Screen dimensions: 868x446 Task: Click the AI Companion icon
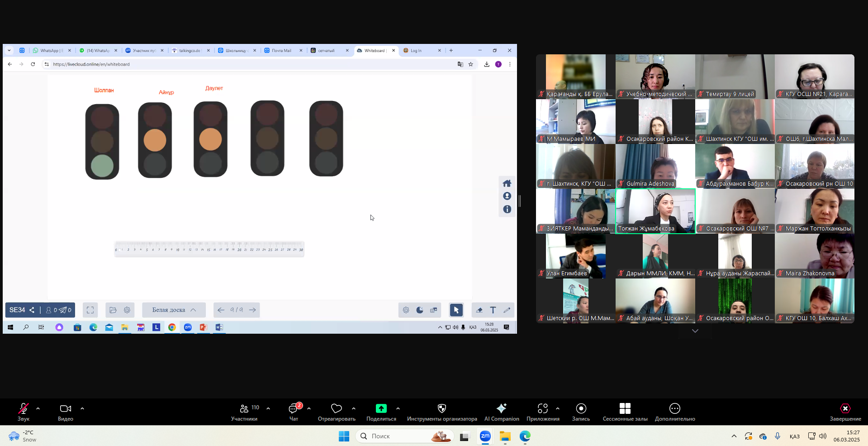click(501, 408)
